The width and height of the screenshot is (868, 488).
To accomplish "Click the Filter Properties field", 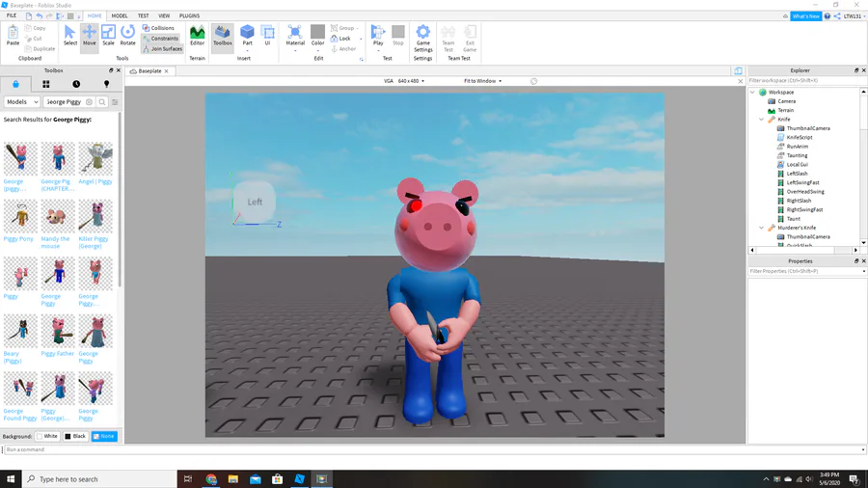I will (806, 271).
